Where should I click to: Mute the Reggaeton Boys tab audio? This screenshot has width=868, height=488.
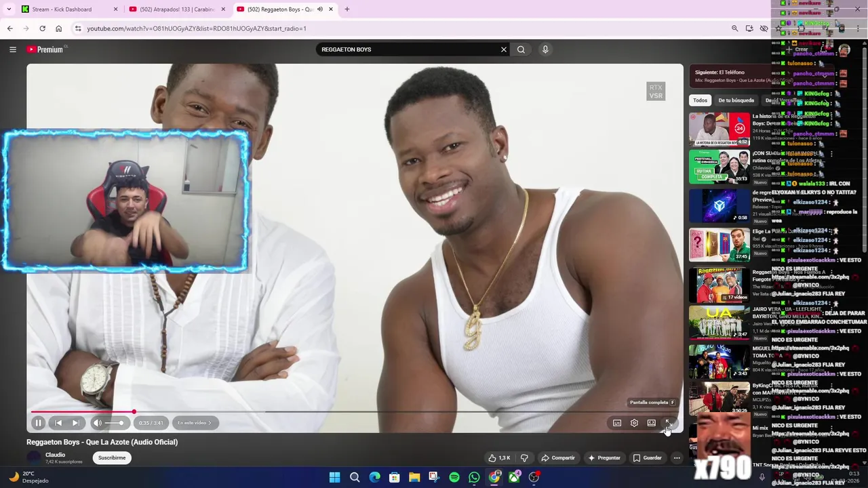click(x=320, y=9)
